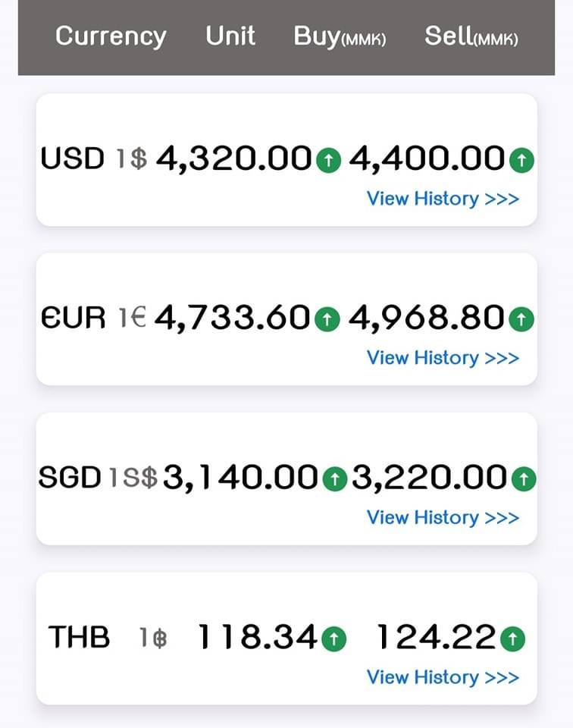Select the USD buy price 4,320.00
The width and height of the screenshot is (573, 728).
[233, 159]
